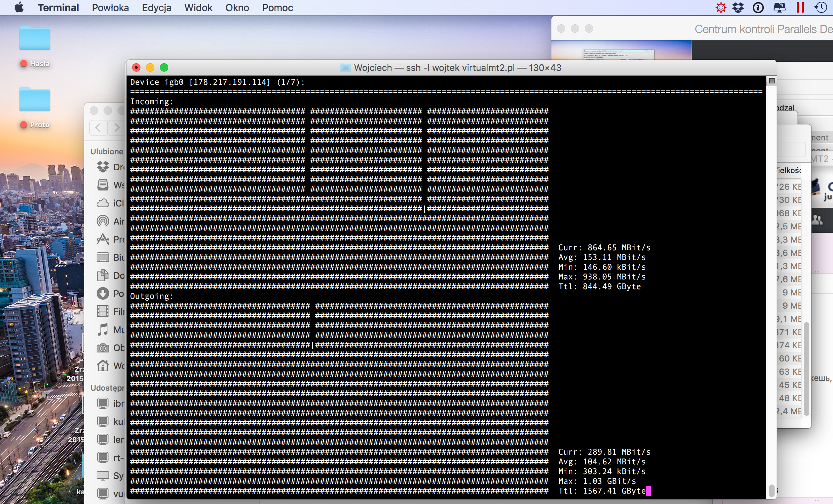The image size is (833, 504).
Task: Open the Applications item in the Finder sidebar
Action: coord(111,239)
